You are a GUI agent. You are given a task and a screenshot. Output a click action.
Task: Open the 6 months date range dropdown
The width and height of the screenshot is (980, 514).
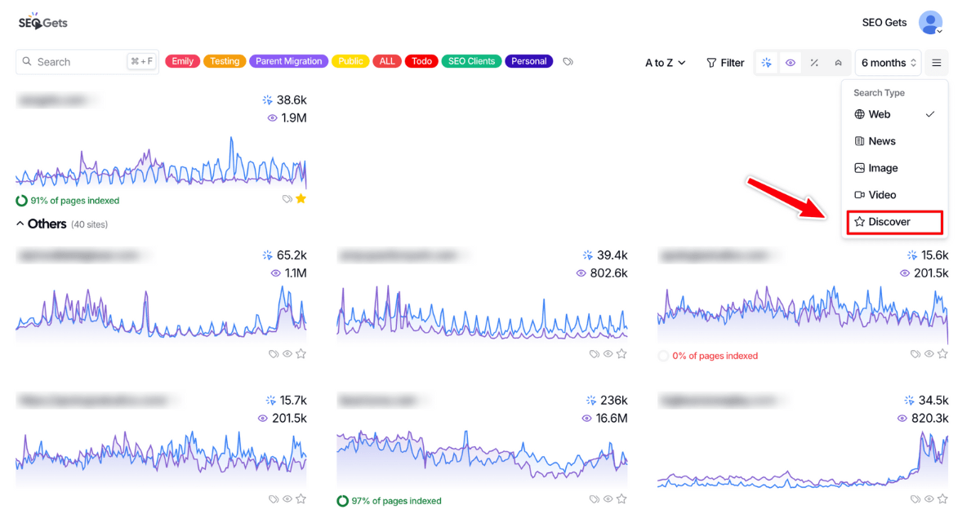[887, 62]
